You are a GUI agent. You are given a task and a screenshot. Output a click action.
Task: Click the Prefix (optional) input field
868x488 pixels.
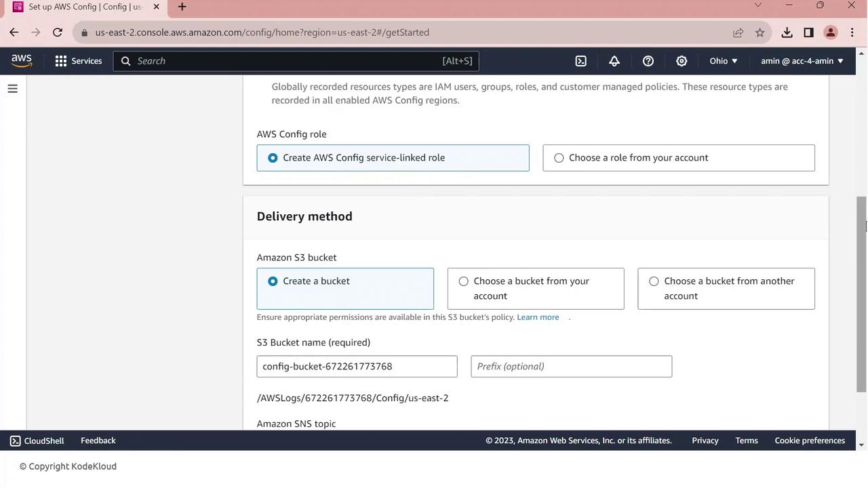coord(571,367)
